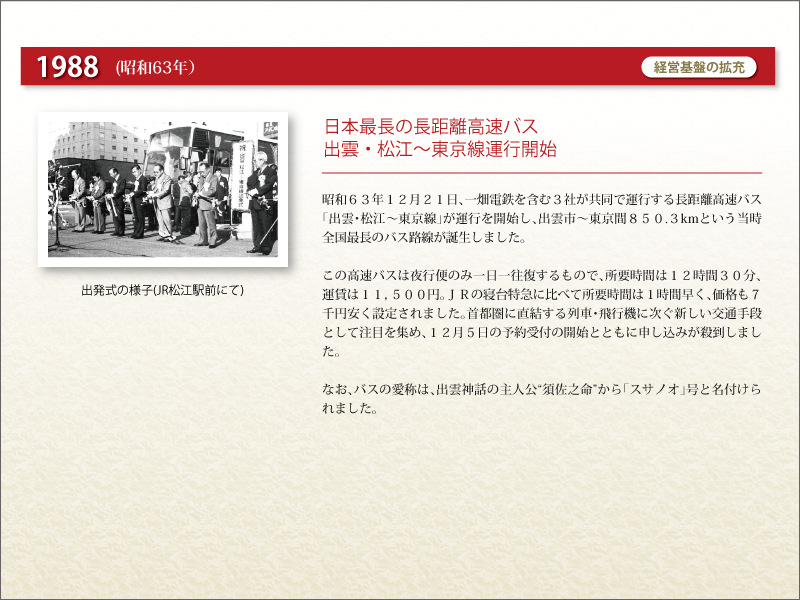The height and width of the screenshot is (600, 800).
Task: Click the line starting この高速バスは夜行便
Action: click(542, 276)
